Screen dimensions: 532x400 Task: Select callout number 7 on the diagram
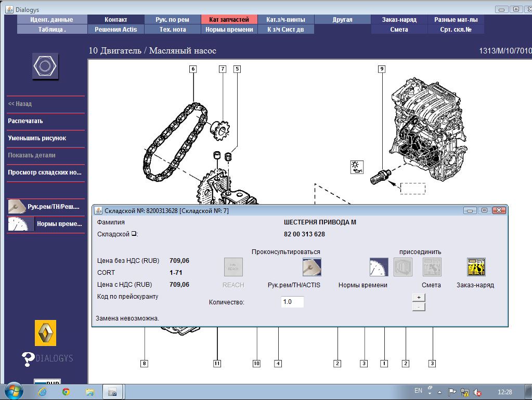click(223, 69)
